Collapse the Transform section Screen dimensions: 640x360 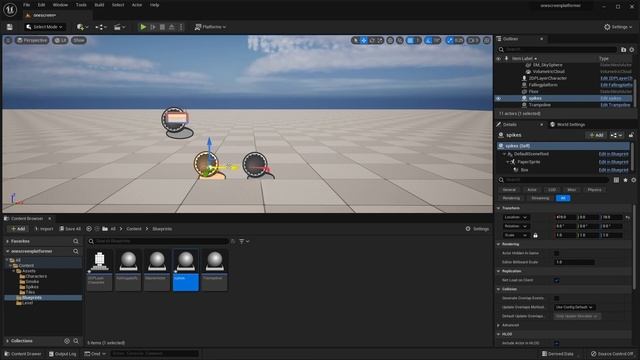click(498, 208)
